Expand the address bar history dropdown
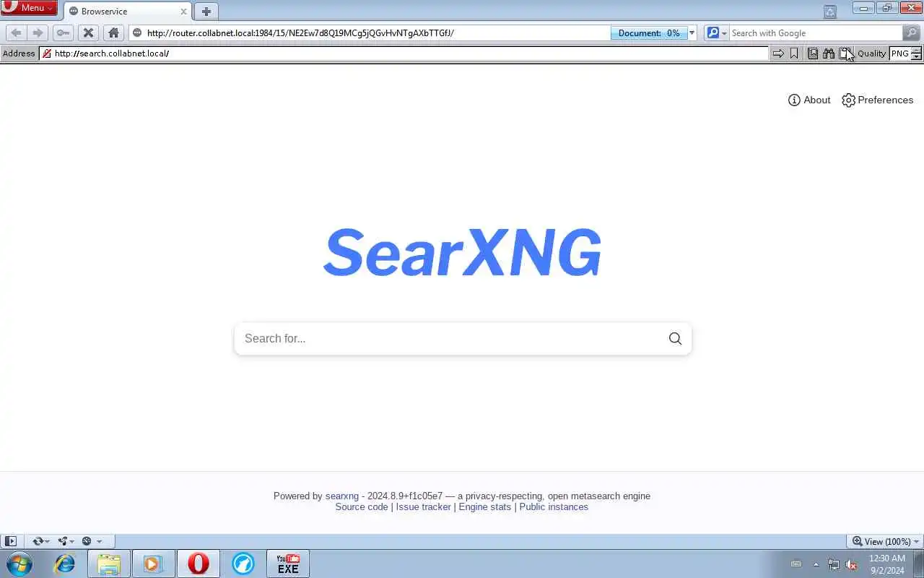The width and height of the screenshot is (924, 578). (x=692, y=33)
